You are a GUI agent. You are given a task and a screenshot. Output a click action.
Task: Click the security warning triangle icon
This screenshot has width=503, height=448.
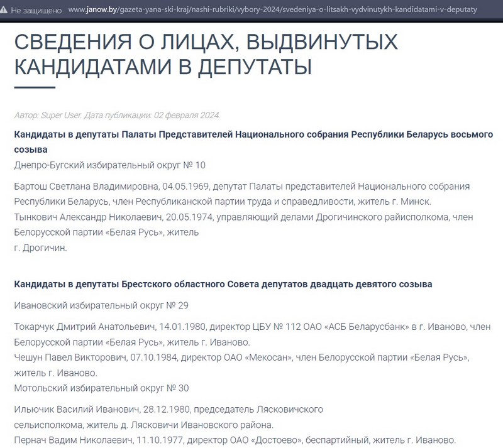point(6,10)
